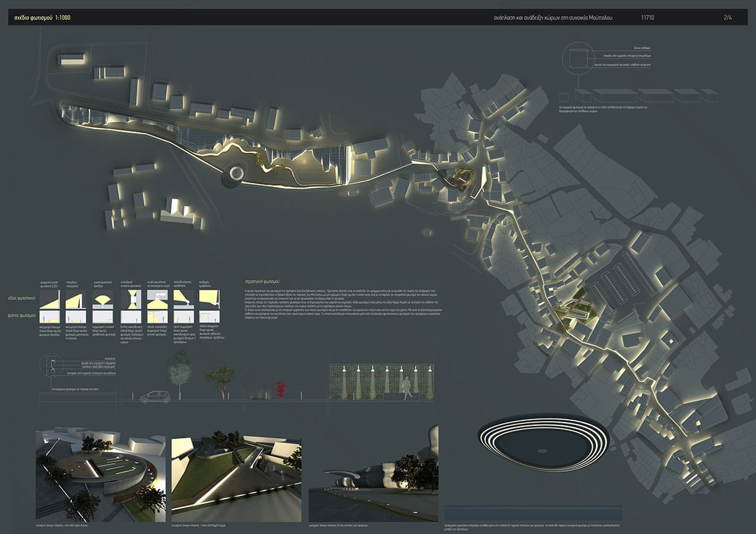The width and height of the screenshot is (756, 534).
Task: Switch to sheet 2/4 indicator
Action: (727, 18)
